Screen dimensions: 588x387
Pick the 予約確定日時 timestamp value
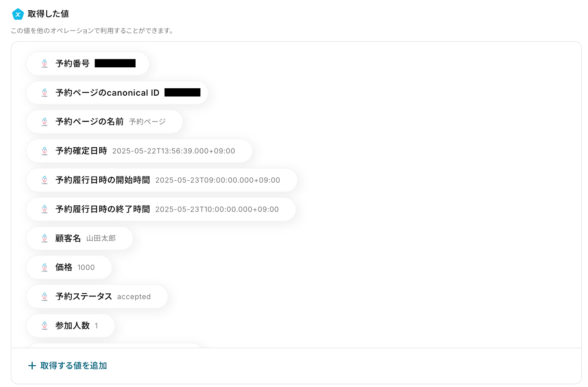(x=173, y=151)
